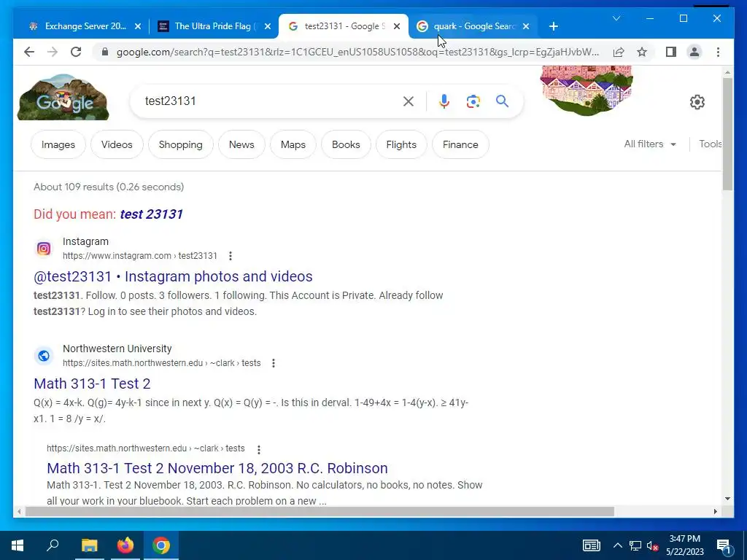Click the scroll down arrow
The width and height of the screenshot is (747, 560).
click(x=727, y=499)
